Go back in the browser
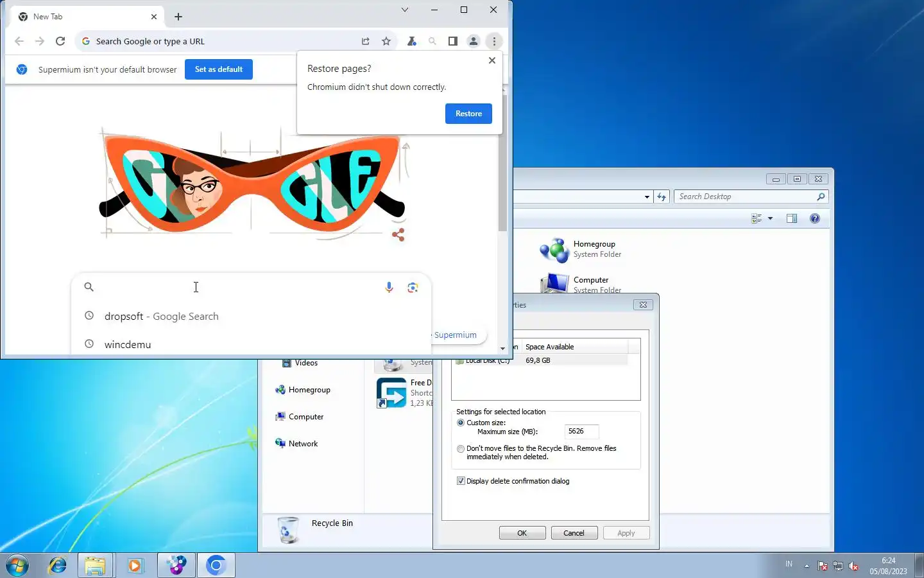924x578 pixels. (x=19, y=41)
